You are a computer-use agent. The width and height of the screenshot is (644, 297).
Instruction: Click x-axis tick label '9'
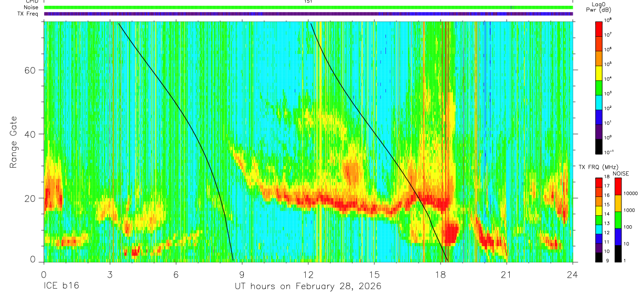242,274
